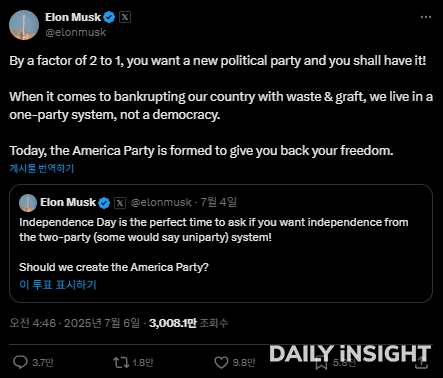Click the reply speech bubble icon
Viewport: 443px width, 378px height.
(x=20, y=362)
